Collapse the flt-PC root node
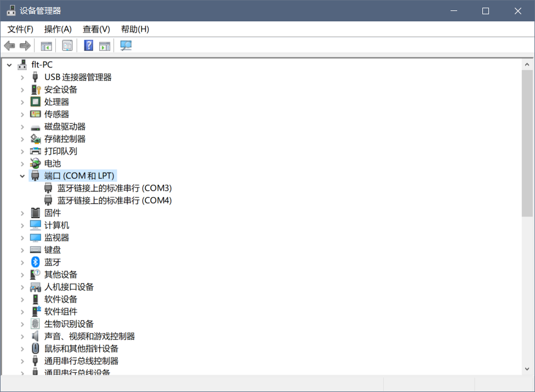Viewport: 535px width, 392px height. coord(9,65)
